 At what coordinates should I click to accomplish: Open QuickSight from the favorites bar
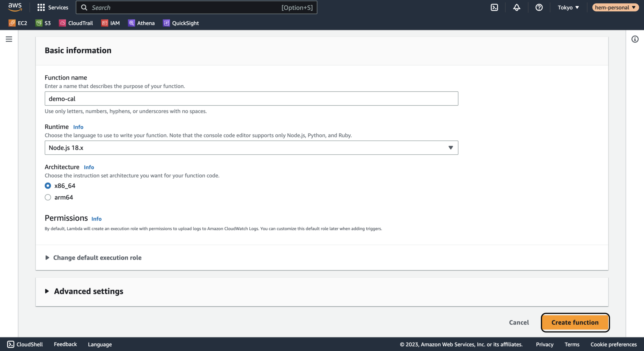(x=181, y=23)
